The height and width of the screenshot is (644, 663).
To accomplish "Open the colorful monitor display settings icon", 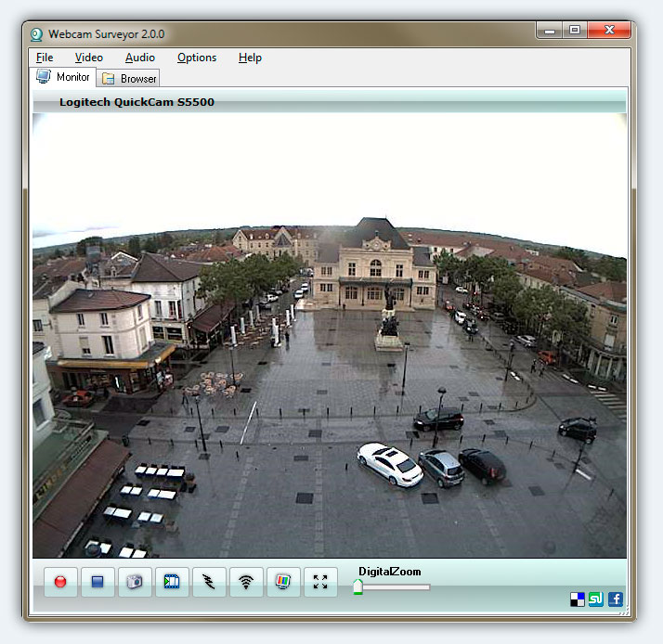I will pos(283,582).
